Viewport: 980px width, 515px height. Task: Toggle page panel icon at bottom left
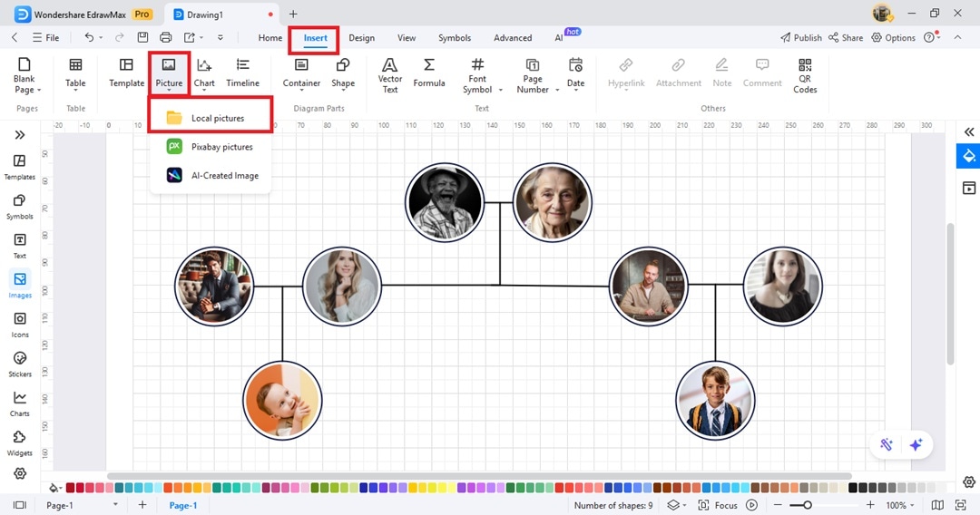click(x=20, y=505)
